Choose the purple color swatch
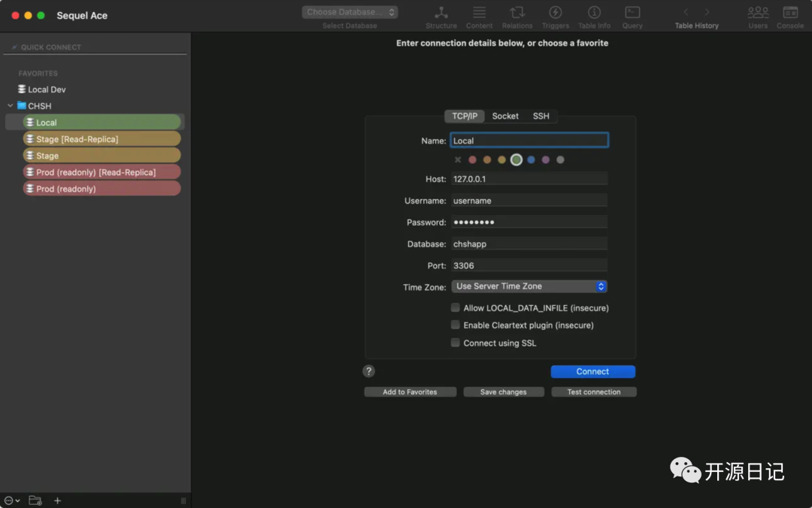This screenshot has width=812, height=508. [x=545, y=160]
